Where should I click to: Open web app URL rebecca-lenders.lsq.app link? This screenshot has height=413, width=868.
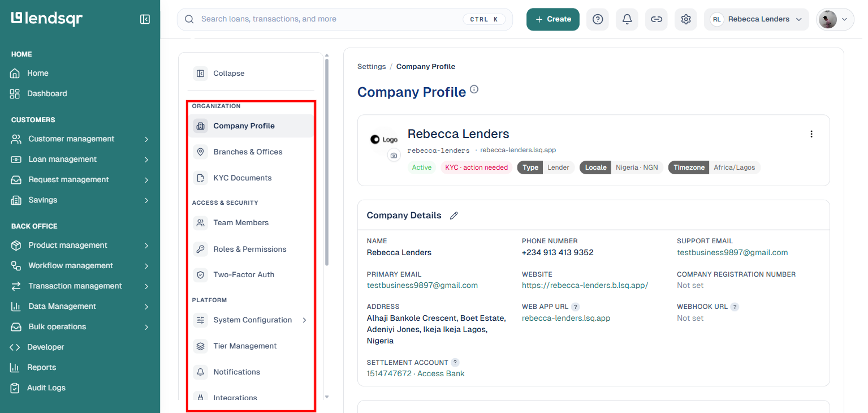(x=566, y=318)
